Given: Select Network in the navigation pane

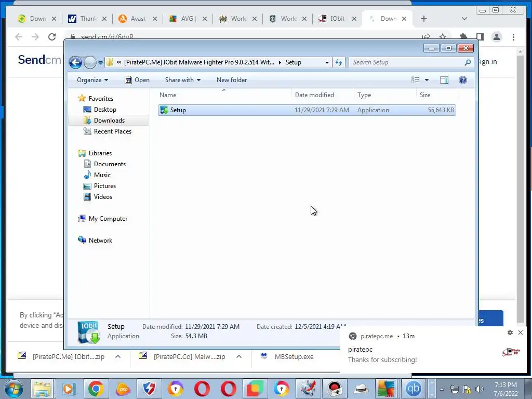Looking at the screenshot, I should pos(100,241).
